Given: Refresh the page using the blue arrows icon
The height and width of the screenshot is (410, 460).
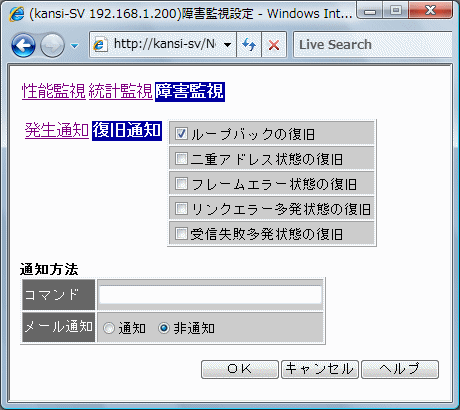Looking at the screenshot, I should (249, 45).
